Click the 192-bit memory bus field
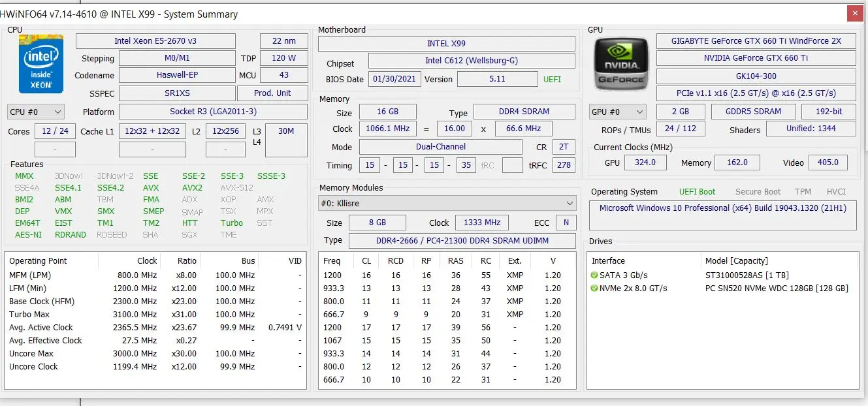Screen dimensions: 868x406 click(x=829, y=112)
